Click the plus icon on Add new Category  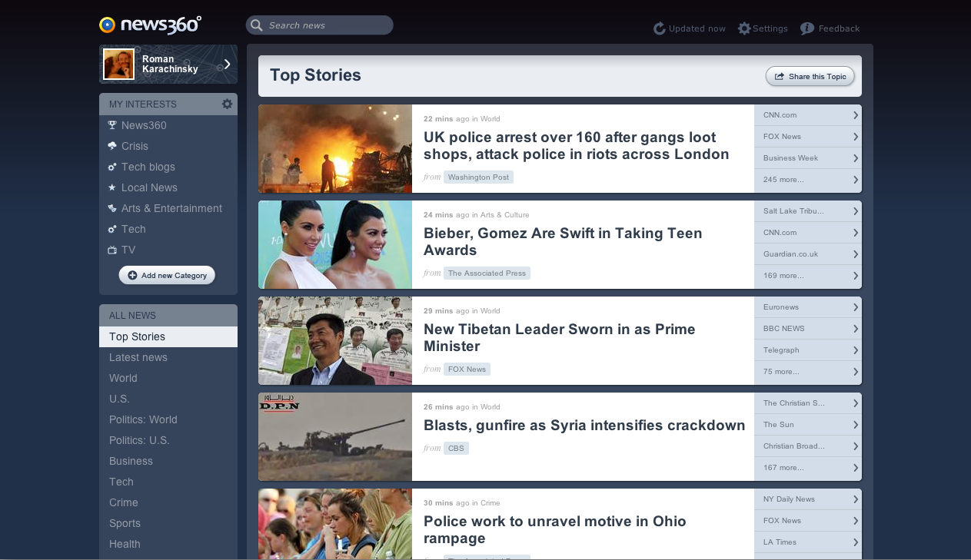132,275
